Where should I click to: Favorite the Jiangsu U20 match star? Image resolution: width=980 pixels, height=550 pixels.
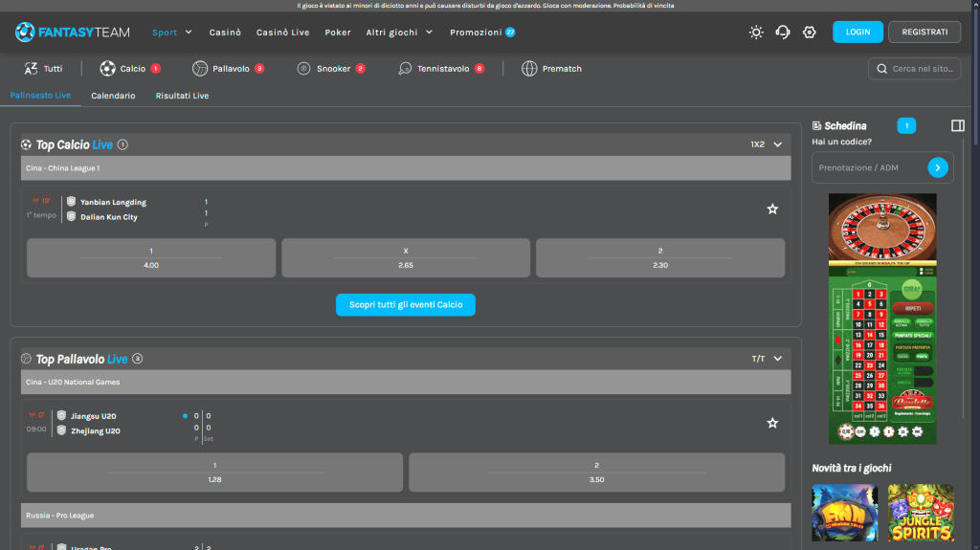pyautogui.click(x=772, y=423)
